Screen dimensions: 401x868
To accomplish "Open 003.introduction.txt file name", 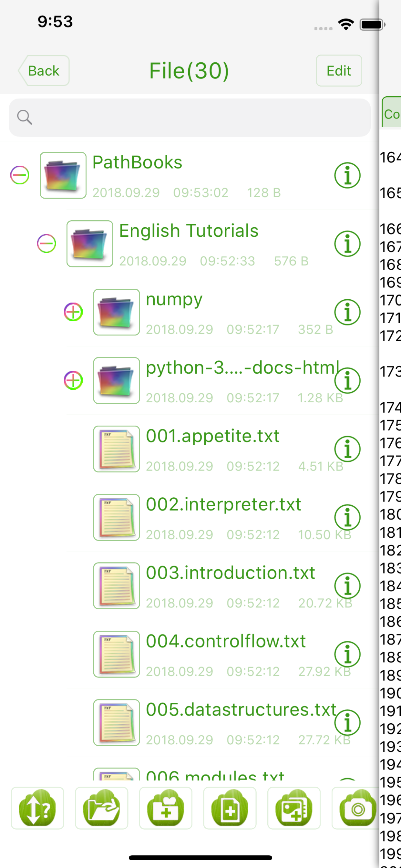I will click(x=231, y=573).
